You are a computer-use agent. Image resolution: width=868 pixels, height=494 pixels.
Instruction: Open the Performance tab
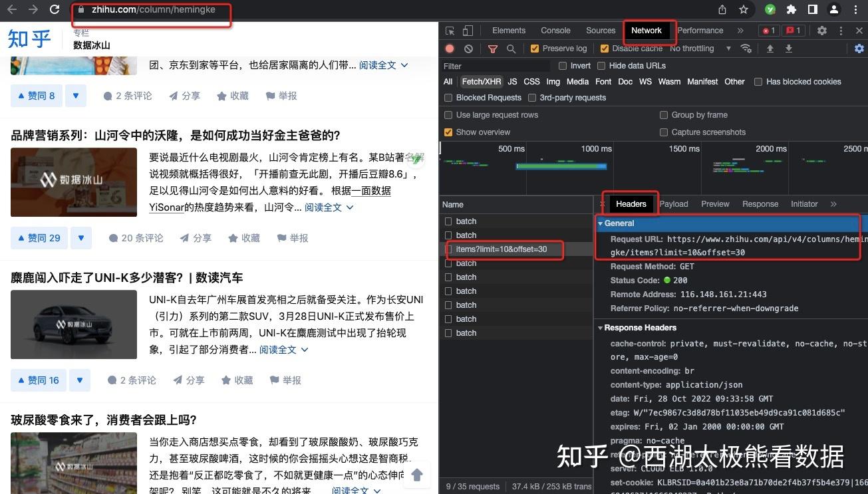[700, 31]
